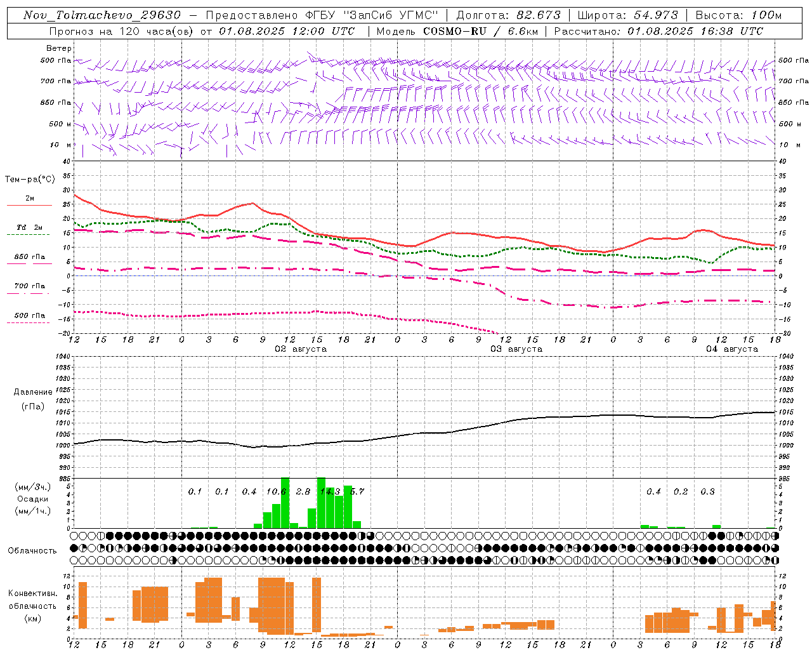The height and width of the screenshot is (650, 812).
Task: Click the '5.7' precipitation amount
Action: click(x=357, y=491)
